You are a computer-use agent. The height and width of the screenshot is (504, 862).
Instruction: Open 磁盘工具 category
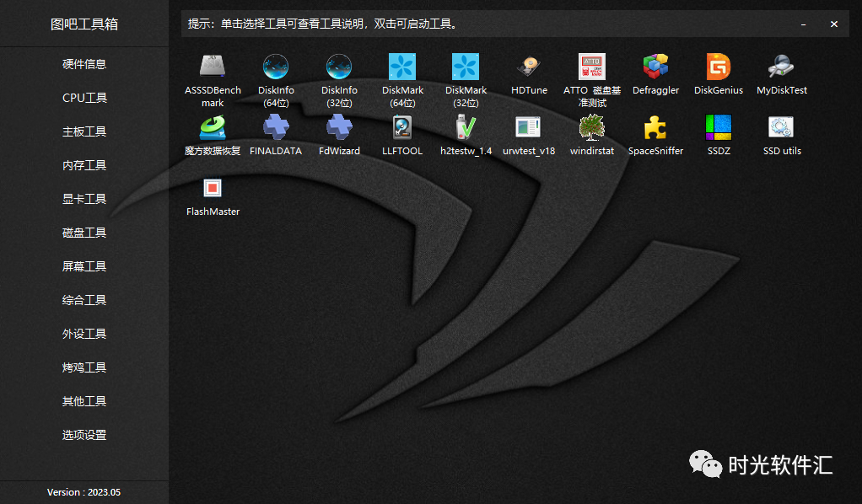pos(84,233)
